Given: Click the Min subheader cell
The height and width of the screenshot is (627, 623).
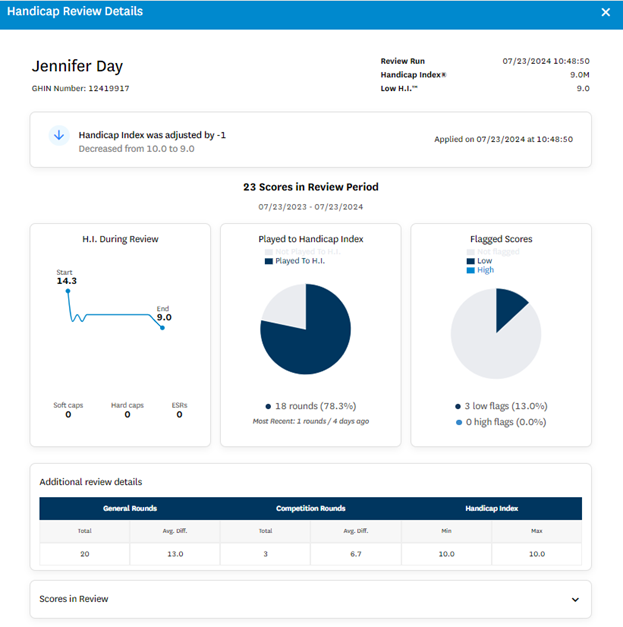Looking at the screenshot, I should point(446,531).
